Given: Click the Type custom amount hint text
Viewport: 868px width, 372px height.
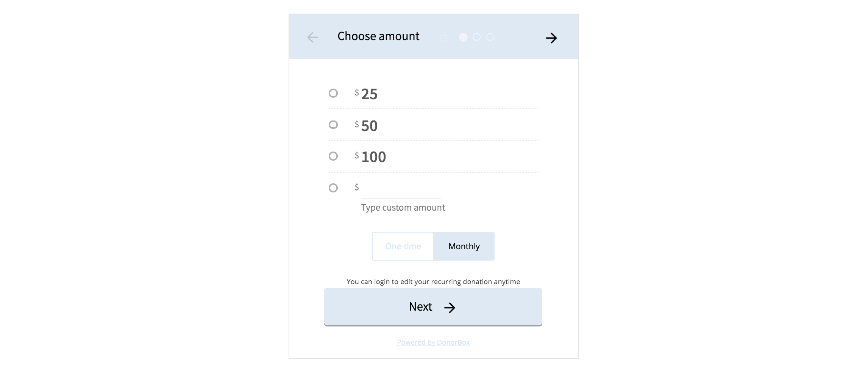Looking at the screenshot, I should pyautogui.click(x=403, y=208).
